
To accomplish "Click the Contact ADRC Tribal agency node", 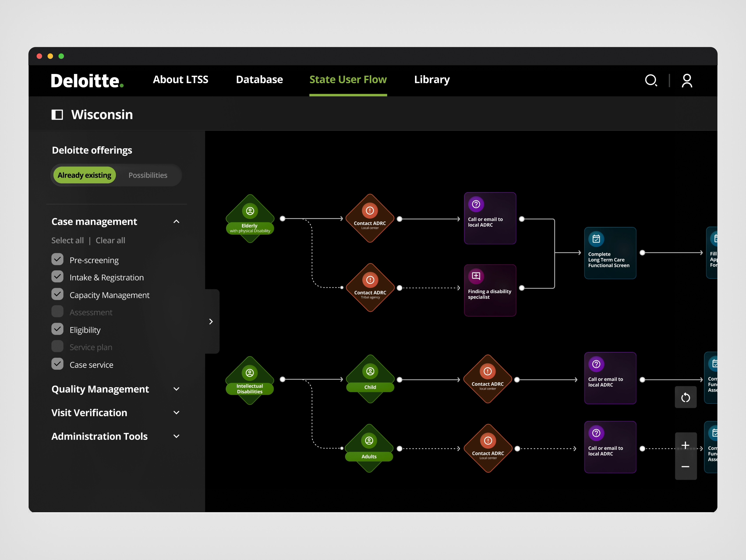I will tap(370, 288).
